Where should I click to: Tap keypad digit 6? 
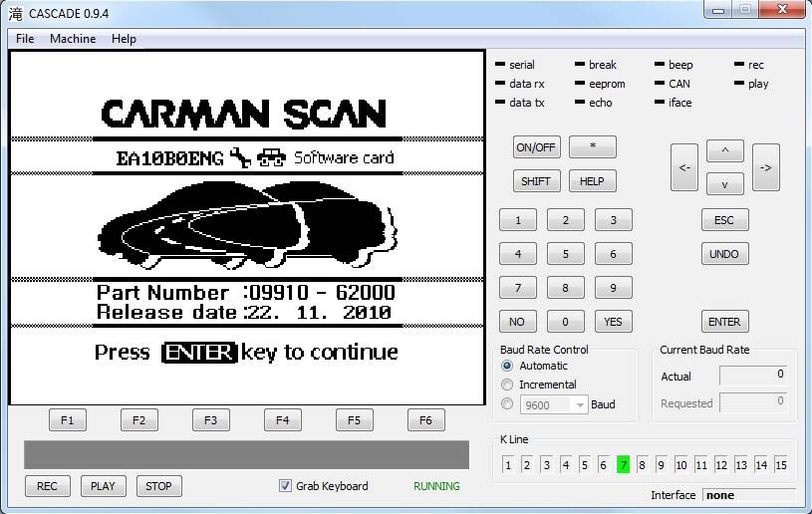click(613, 254)
